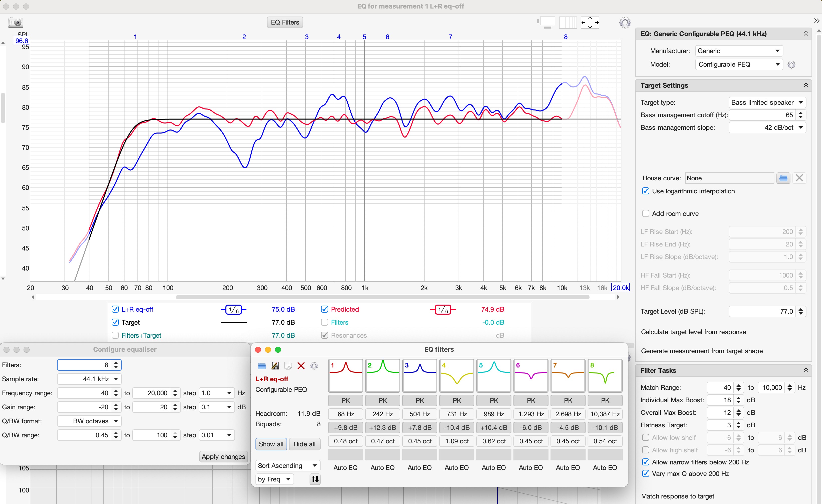This screenshot has height=504, width=822.
Task: Click Match response to target
Action: coord(677,496)
